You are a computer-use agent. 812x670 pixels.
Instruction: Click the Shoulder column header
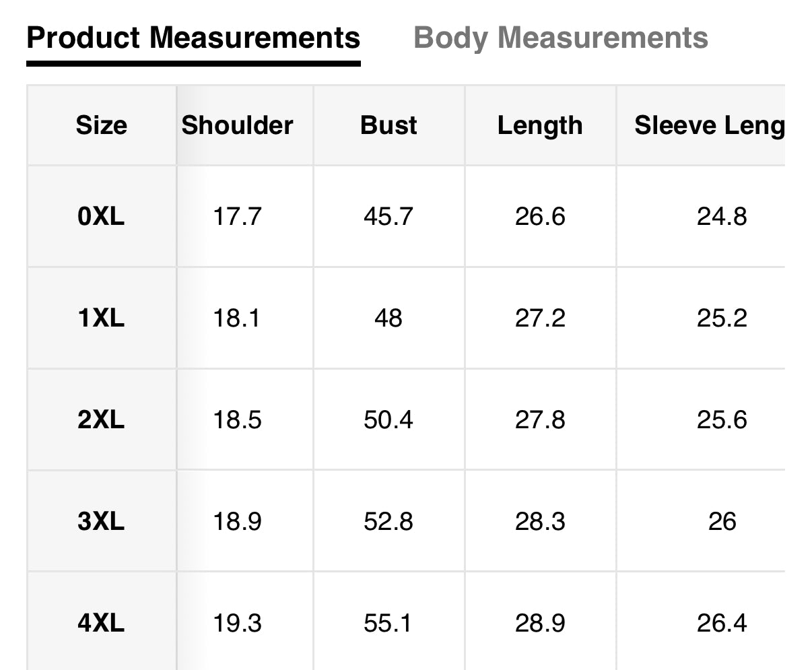pyautogui.click(x=237, y=125)
